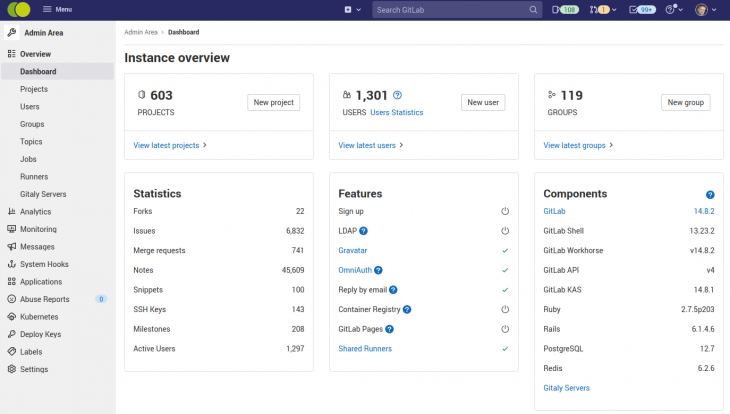
Task: Click the GitLab logo in top bar
Action: click(x=18, y=9)
